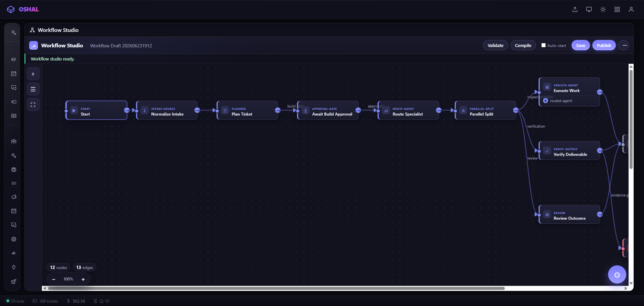Viewport: 644px width, 306px height.
Task: Click the '169 tickets' status entry
Action: click(45, 301)
